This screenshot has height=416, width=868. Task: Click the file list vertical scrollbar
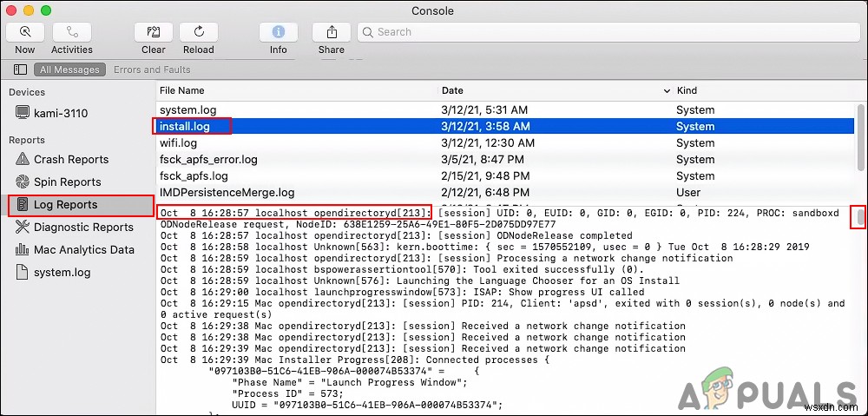pyautogui.click(x=859, y=136)
